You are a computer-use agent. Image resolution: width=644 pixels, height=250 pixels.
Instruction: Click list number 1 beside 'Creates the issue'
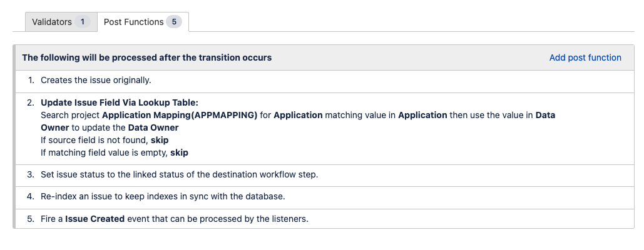[x=31, y=80]
